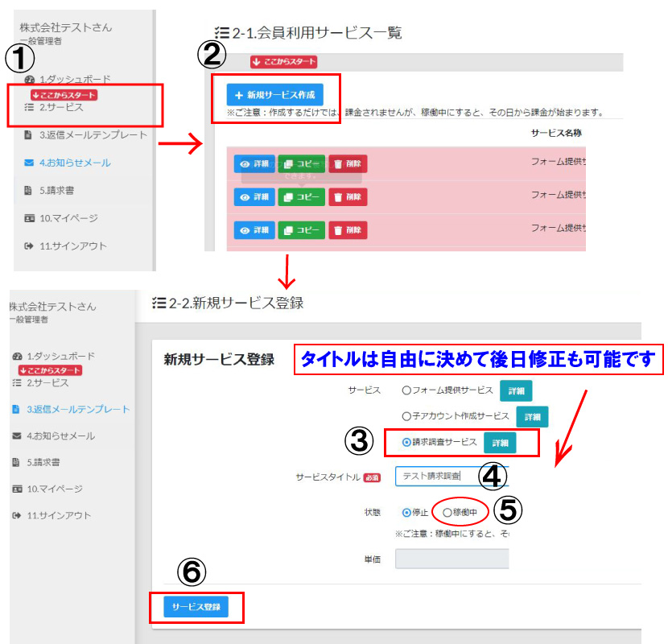Viewport: 668px width, 644px height.
Task: Open 4.お知らせメール in the lower sidebar
Action: tap(61, 436)
